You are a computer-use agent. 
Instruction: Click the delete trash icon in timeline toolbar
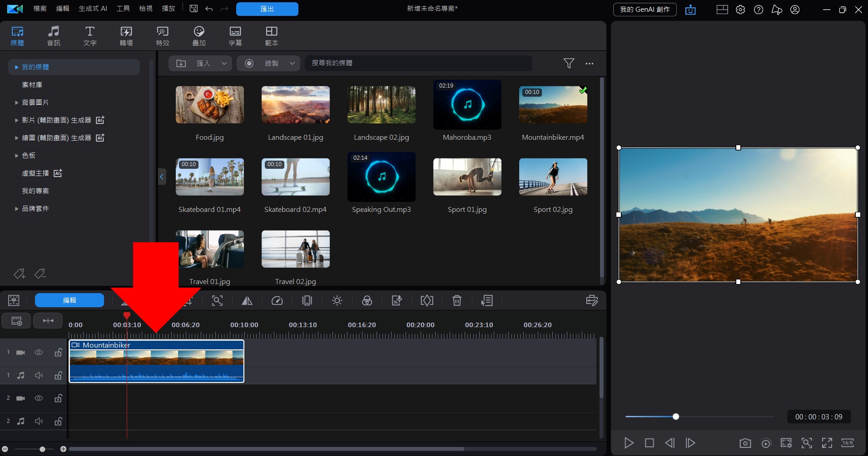point(457,300)
